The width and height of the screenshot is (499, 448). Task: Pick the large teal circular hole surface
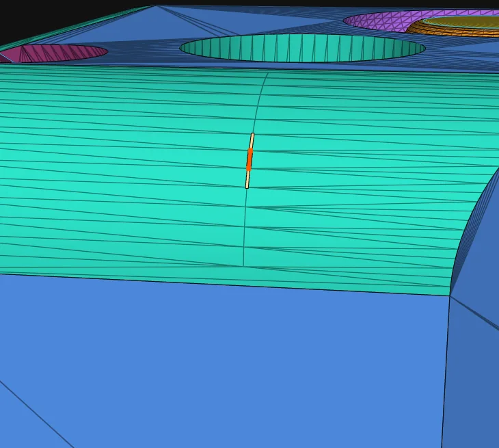point(302,49)
